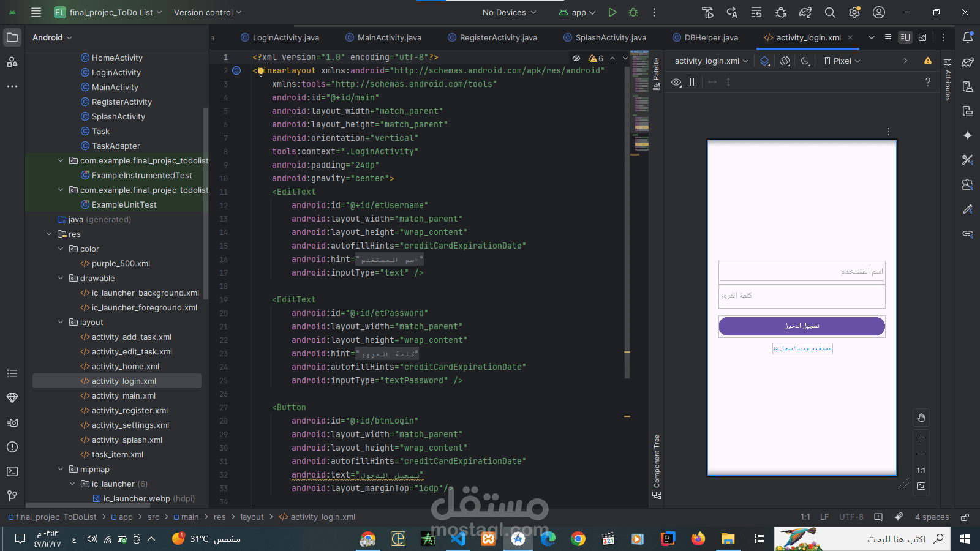Screen dimensions: 980x551
Task: Open the Problems tool window icon
Action: 12,447
